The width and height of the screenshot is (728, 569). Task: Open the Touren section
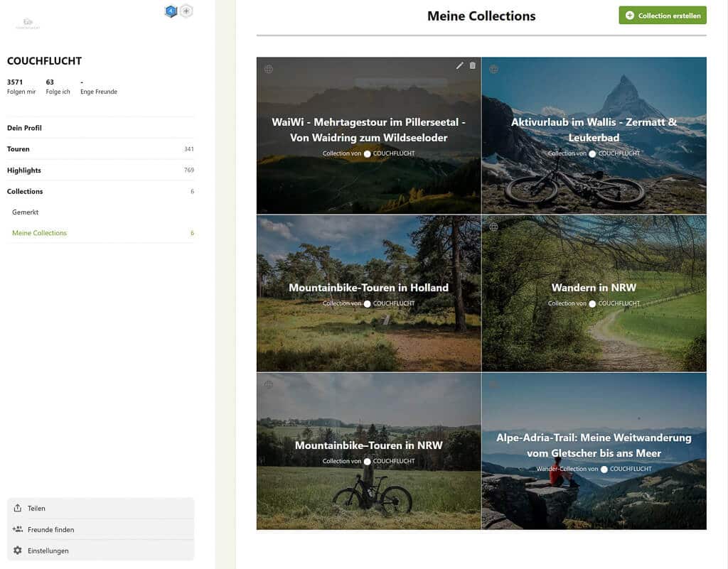[x=17, y=149]
